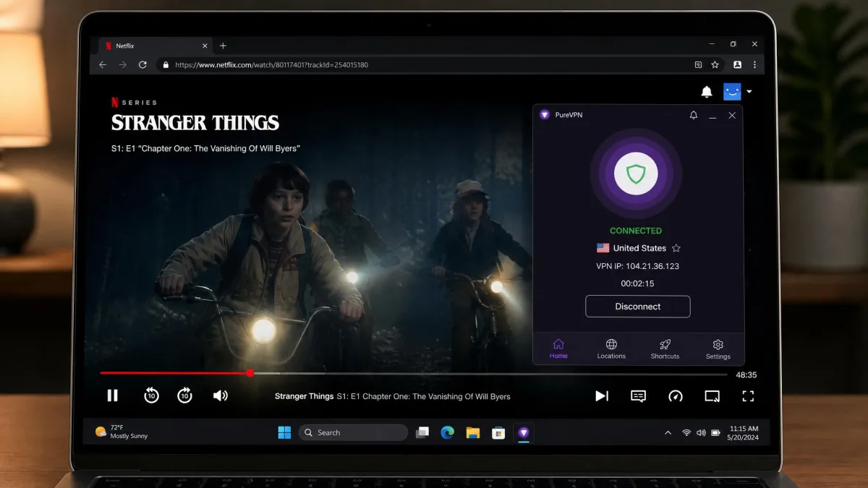
Task: Reload the Netflix page
Action: point(142,64)
